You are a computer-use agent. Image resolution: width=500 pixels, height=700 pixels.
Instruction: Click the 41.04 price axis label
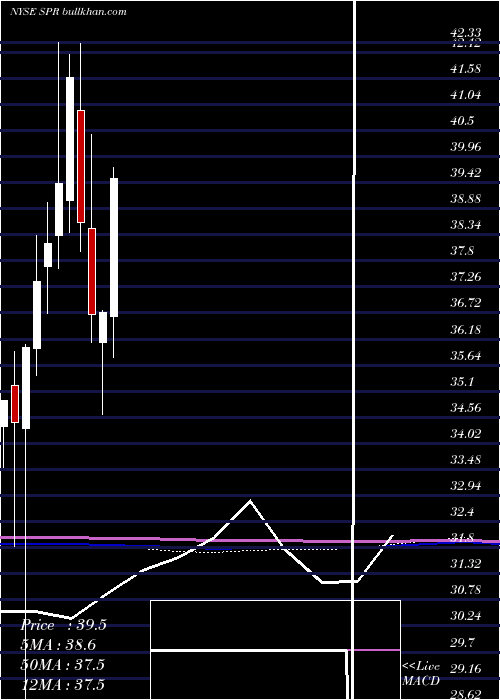(x=466, y=95)
